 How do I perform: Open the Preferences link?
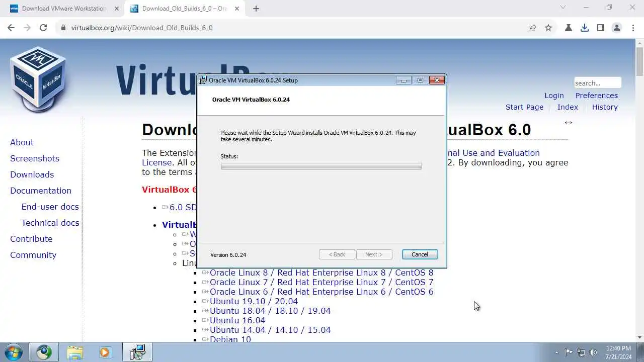coord(597,96)
